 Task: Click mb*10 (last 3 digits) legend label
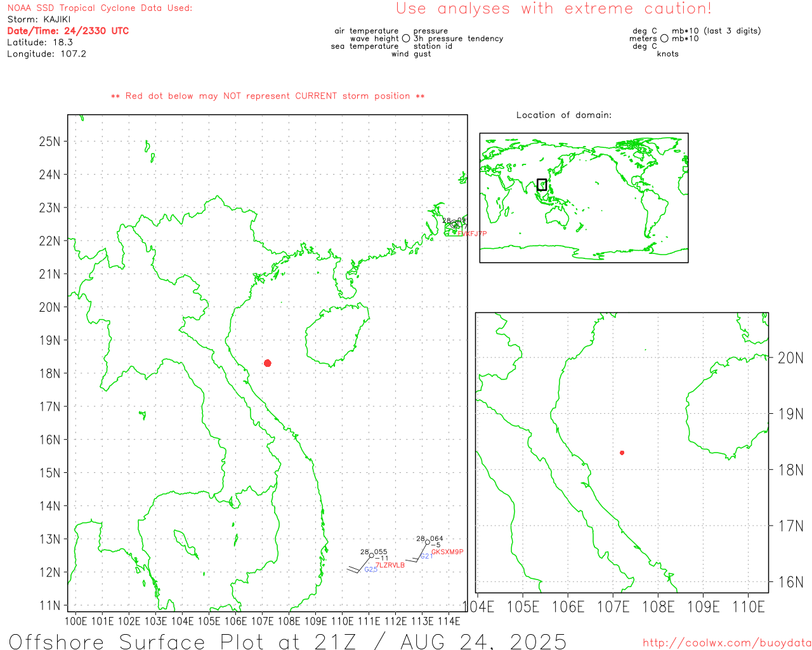point(716,31)
